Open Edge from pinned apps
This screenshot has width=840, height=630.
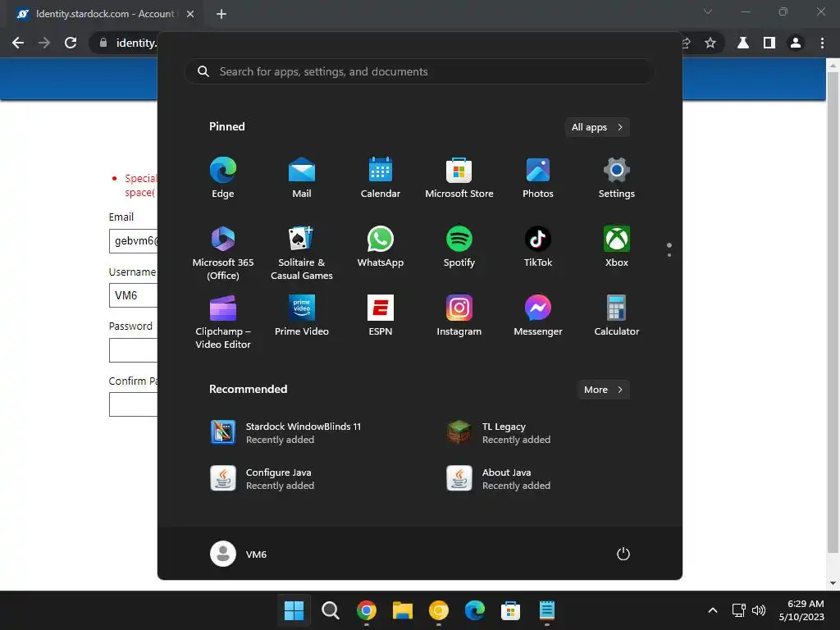pos(223,178)
